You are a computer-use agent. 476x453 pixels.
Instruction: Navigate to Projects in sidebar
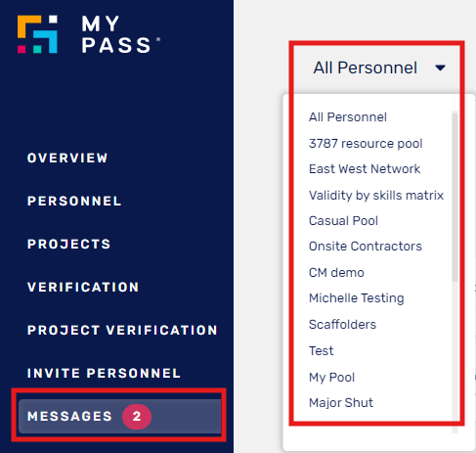69,245
